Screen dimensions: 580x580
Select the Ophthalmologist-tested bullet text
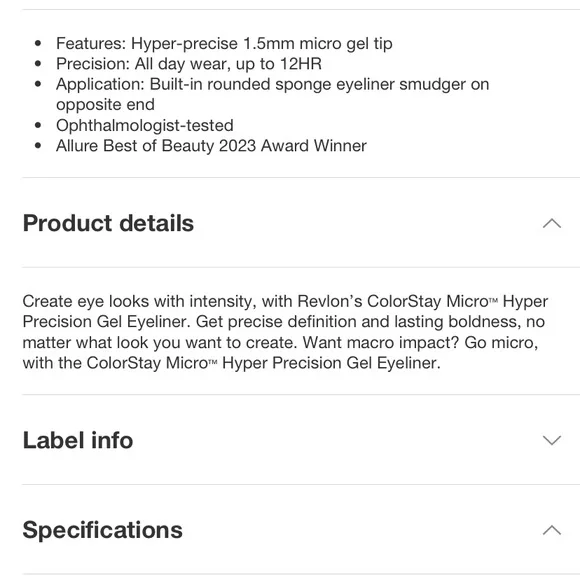tap(145, 125)
